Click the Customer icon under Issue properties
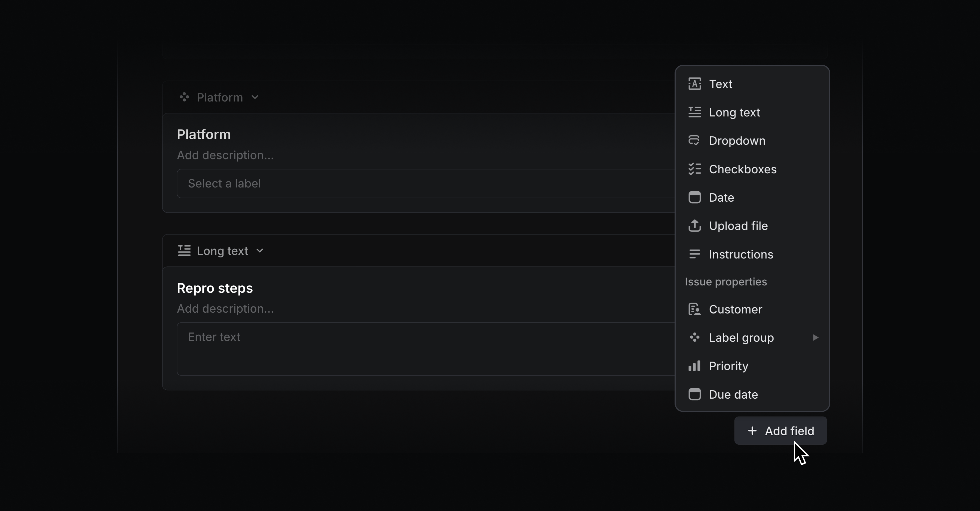 [x=695, y=309]
